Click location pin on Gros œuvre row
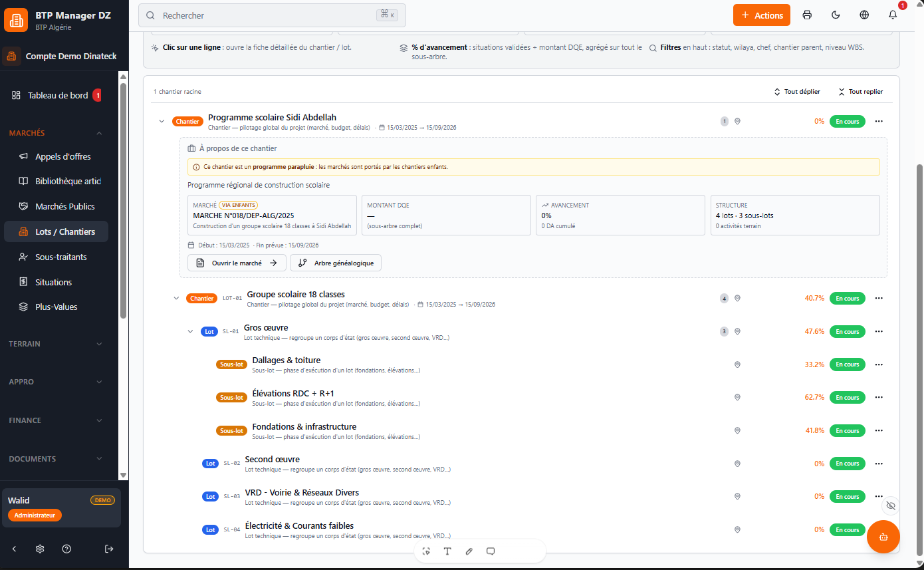The width and height of the screenshot is (924, 570). [737, 331]
